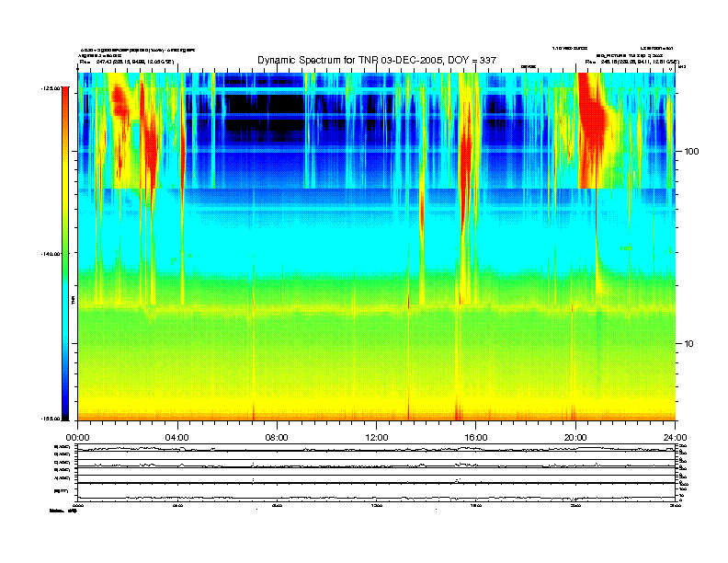The height and width of the screenshot is (563, 728).
Task: Click the '08:00' time axis label
Action: tap(277, 438)
